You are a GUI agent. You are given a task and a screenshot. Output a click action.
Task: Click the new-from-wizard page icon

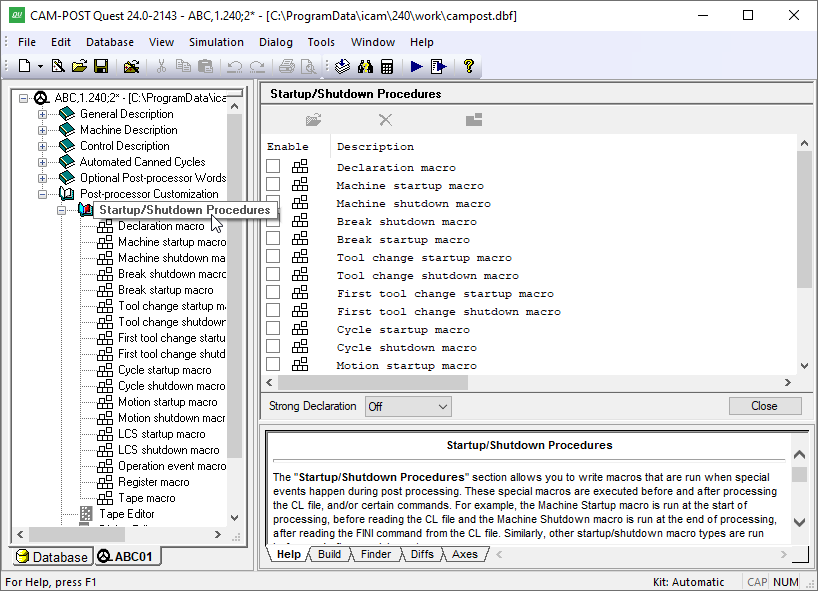point(58,66)
